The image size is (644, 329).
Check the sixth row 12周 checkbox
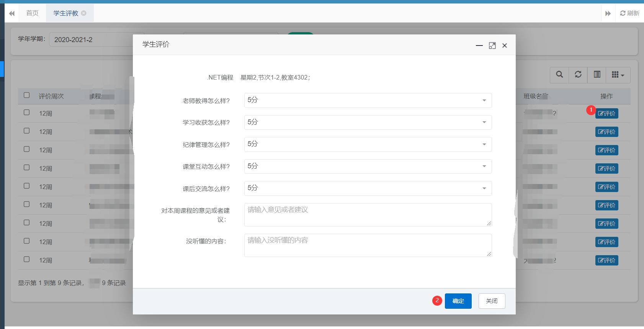click(26, 204)
